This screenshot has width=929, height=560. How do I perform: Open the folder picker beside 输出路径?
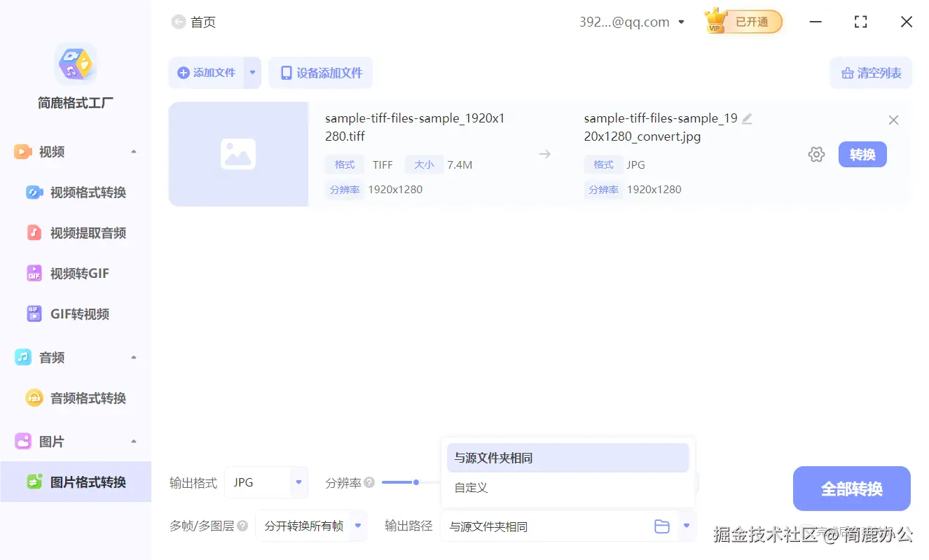[x=661, y=526]
